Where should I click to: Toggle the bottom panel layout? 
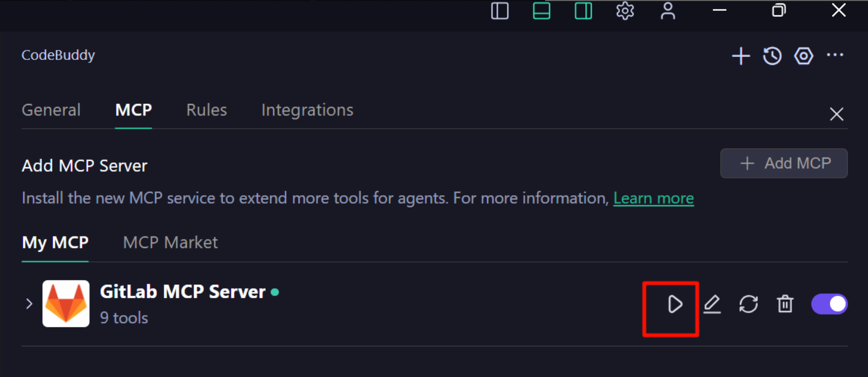(x=541, y=11)
